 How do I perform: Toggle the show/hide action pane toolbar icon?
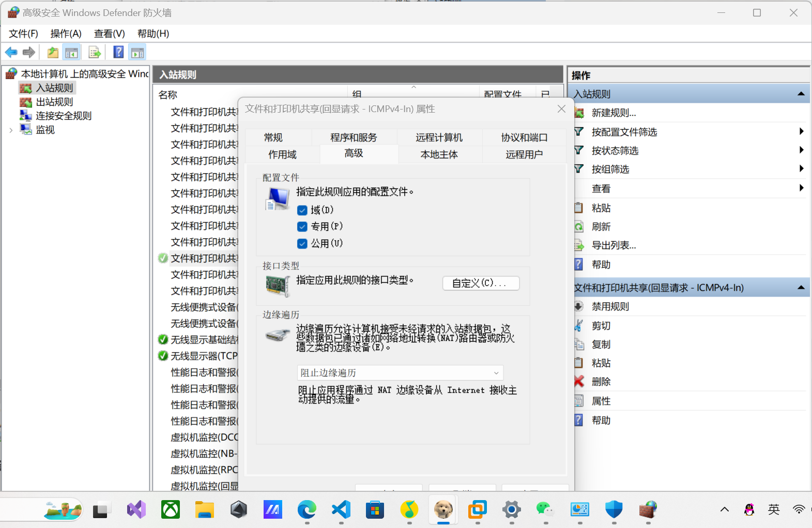pos(137,52)
